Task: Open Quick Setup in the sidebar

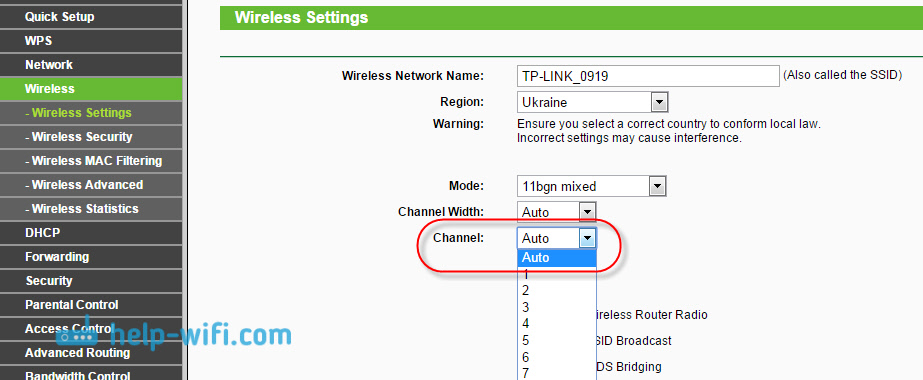Action: tap(91, 17)
